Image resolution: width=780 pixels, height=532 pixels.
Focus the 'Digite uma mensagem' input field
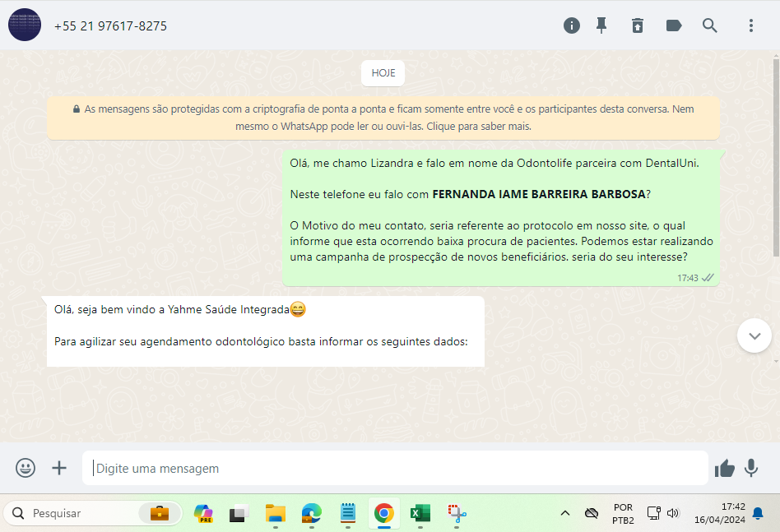click(395, 468)
